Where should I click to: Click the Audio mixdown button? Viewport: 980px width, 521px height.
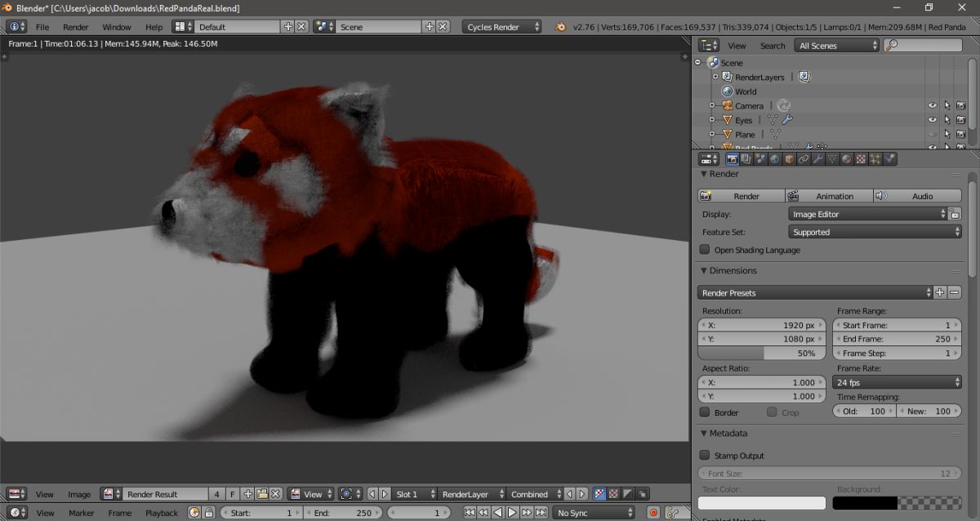[917, 196]
